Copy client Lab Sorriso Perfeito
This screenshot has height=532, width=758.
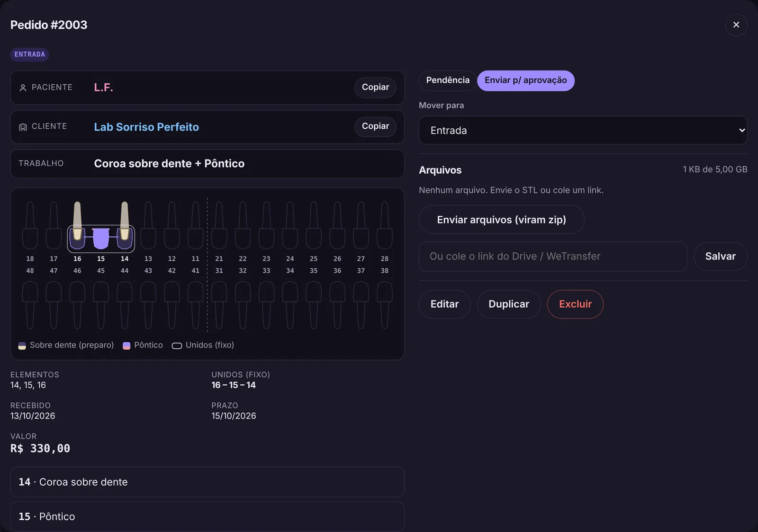coord(375,126)
